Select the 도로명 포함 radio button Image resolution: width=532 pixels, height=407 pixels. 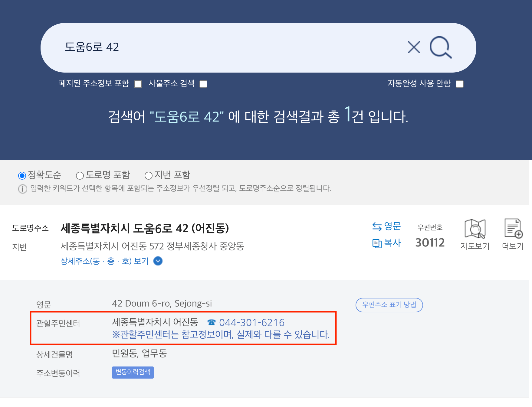point(80,175)
